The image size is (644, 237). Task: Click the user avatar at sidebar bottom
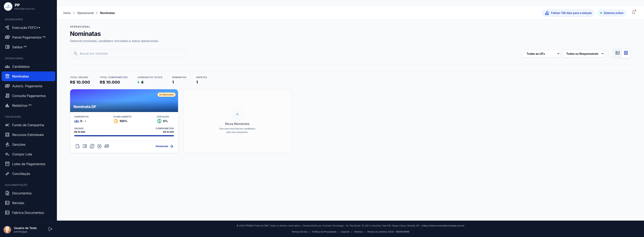tap(7, 229)
